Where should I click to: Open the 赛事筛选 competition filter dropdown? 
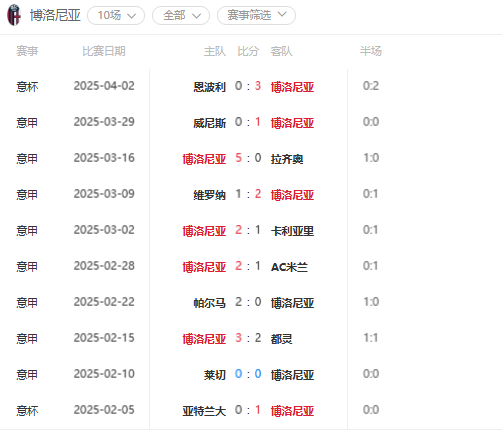coord(256,15)
